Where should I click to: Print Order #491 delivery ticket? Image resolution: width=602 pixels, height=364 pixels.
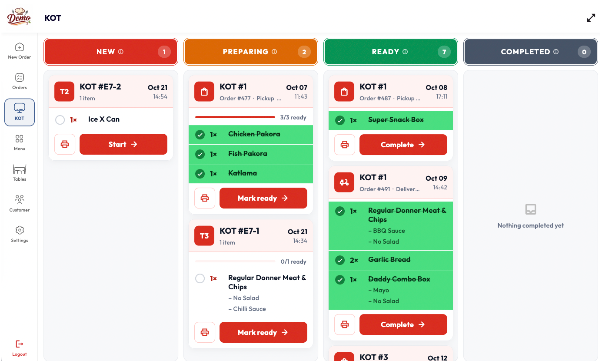pos(345,324)
